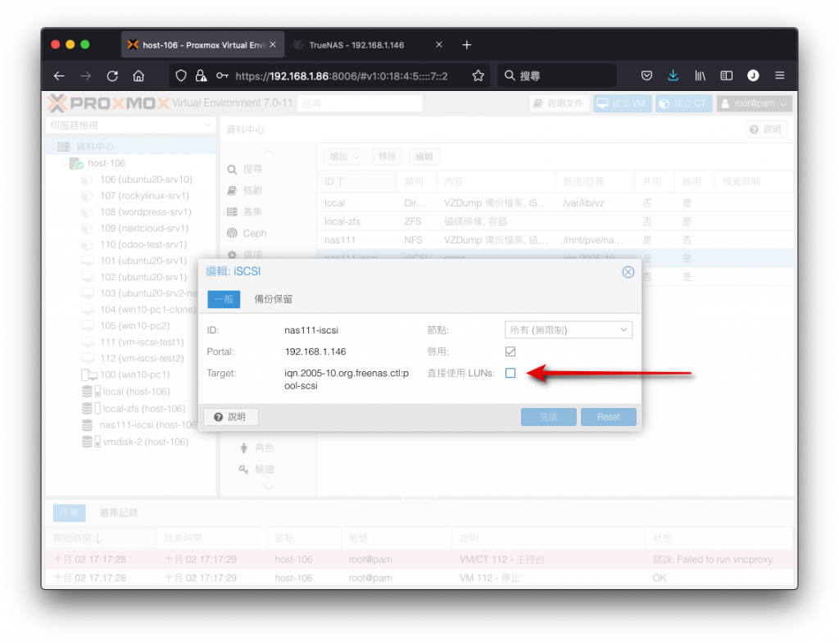Select the nas111 NFS storage row
Image resolution: width=839 pixels, height=644 pixels.
pyautogui.click(x=555, y=239)
